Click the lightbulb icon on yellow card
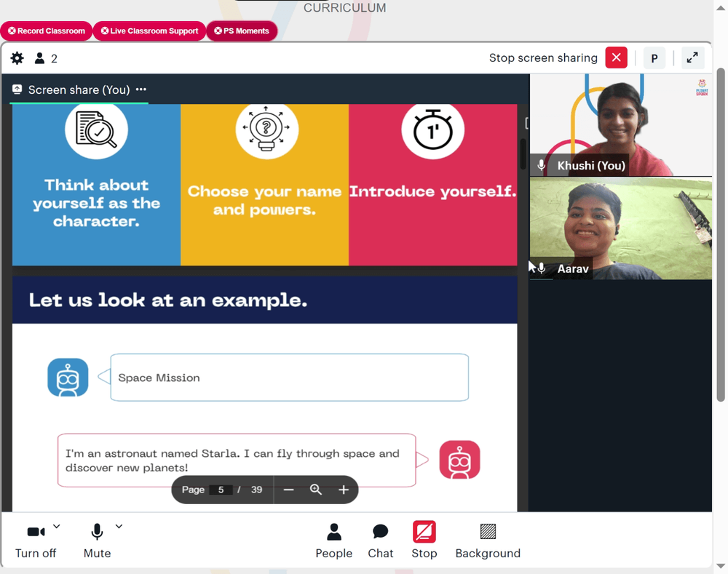 [x=266, y=130]
